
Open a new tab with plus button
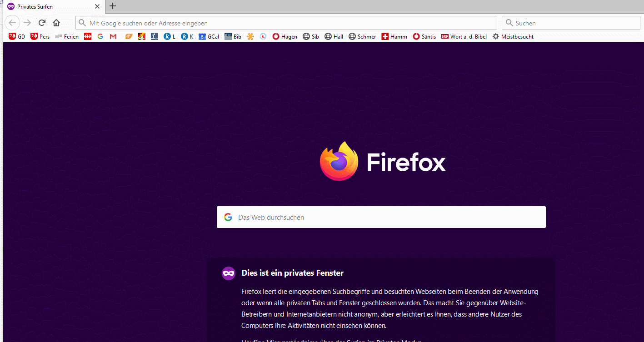[113, 6]
